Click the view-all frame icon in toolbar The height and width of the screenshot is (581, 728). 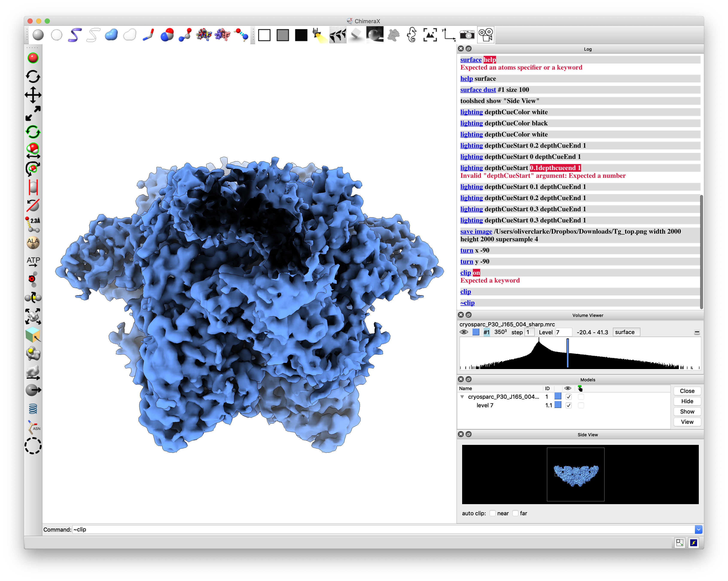(430, 35)
